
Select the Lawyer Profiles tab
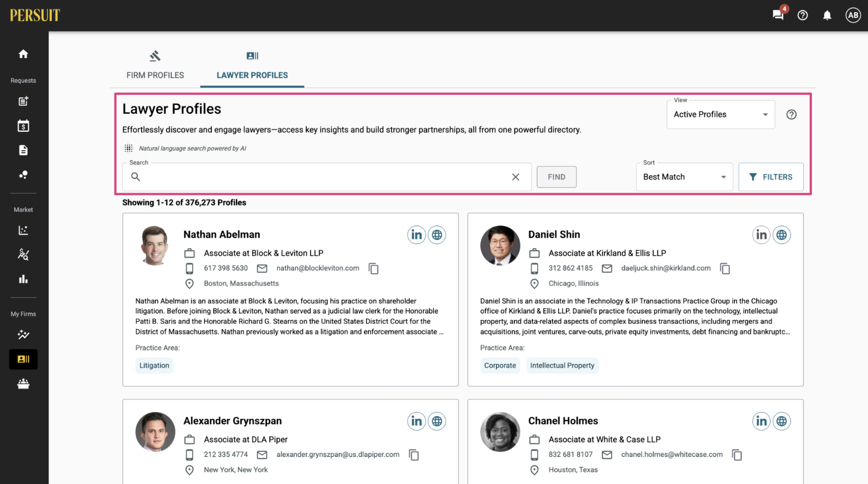[x=252, y=66]
